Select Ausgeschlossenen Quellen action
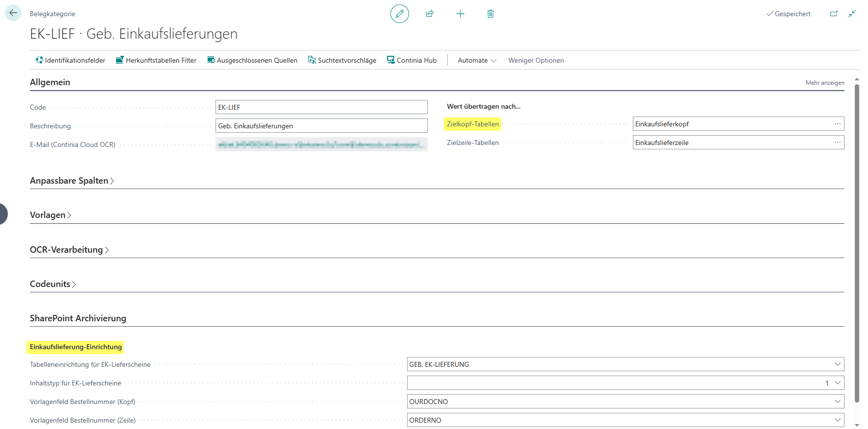The width and height of the screenshot is (868, 429). coord(252,60)
